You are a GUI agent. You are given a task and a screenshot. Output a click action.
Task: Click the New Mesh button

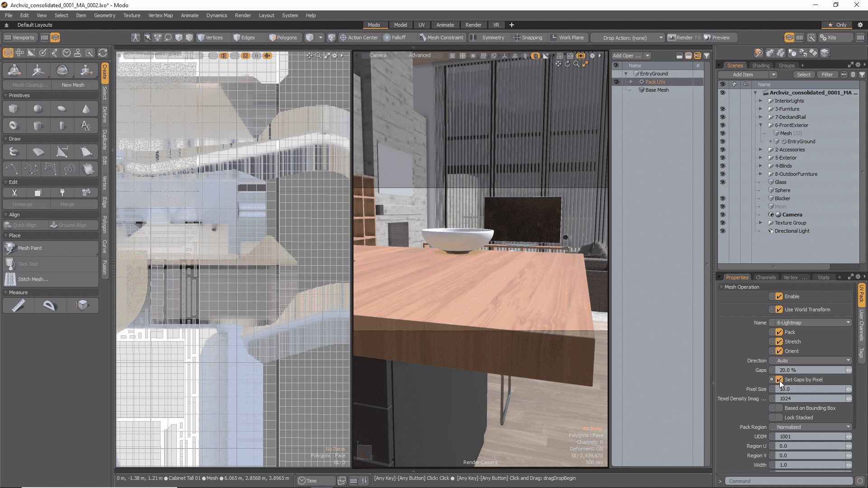click(x=73, y=85)
